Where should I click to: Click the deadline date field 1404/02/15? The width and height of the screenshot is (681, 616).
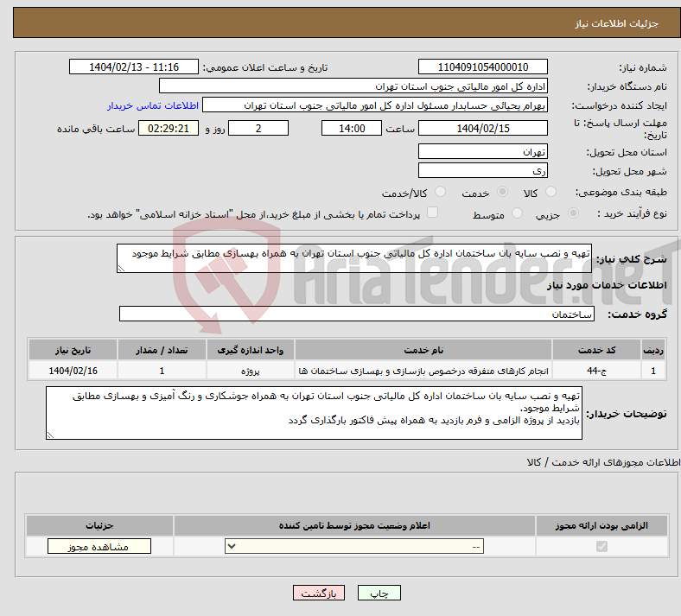pyautogui.click(x=482, y=128)
